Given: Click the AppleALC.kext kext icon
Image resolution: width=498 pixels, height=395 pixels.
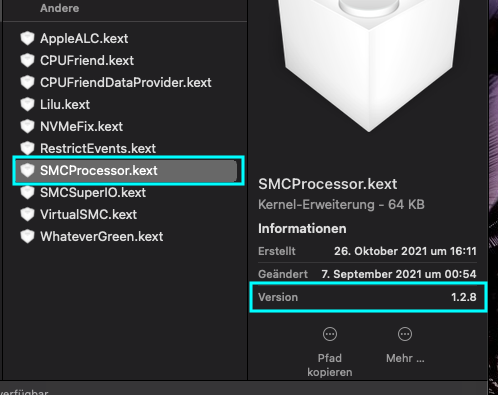Looking at the screenshot, I should (27, 38).
